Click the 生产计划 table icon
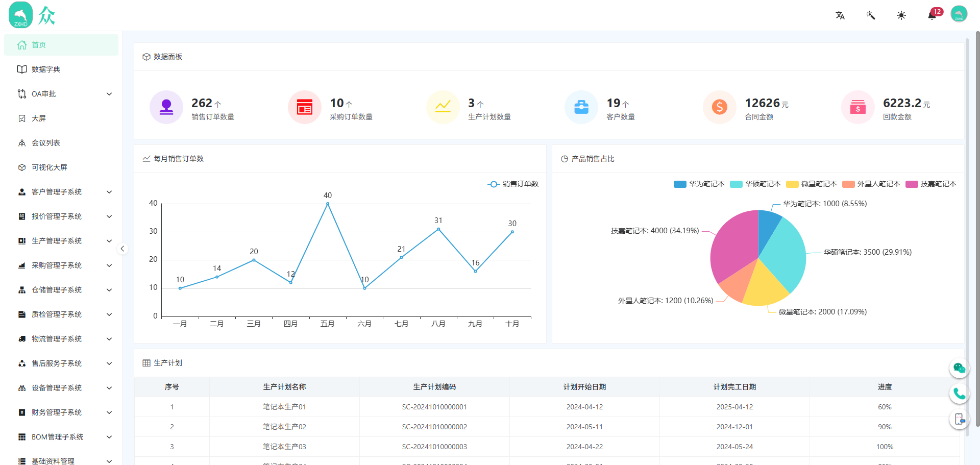The width and height of the screenshot is (980, 465). click(146, 363)
